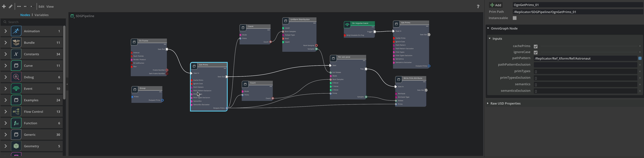Expand the Constants node category
Image resolution: width=644 pixels, height=158 pixels.
(5, 54)
